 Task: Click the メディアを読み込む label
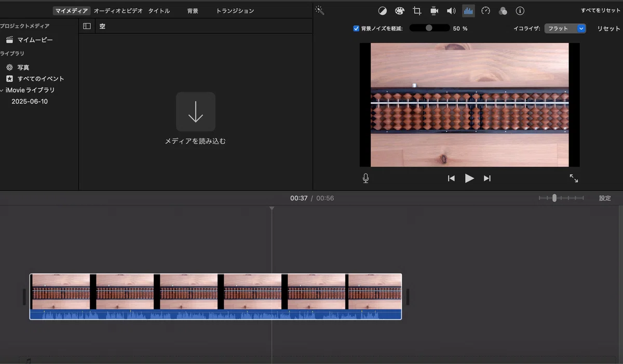coord(195,141)
